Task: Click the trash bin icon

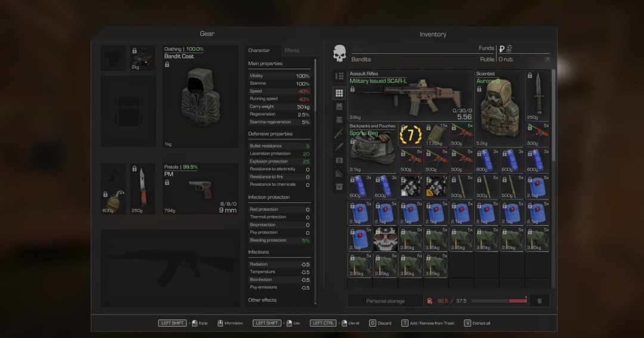Action: (540, 301)
